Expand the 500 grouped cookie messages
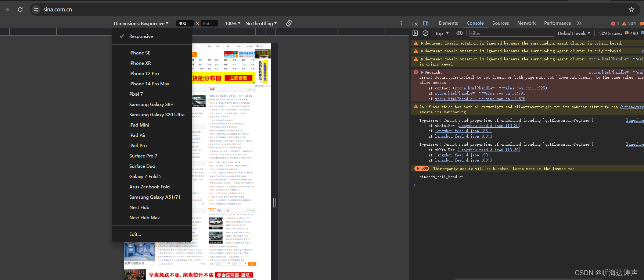Image resolution: width=644 pixels, height=280 pixels. [x=422, y=169]
